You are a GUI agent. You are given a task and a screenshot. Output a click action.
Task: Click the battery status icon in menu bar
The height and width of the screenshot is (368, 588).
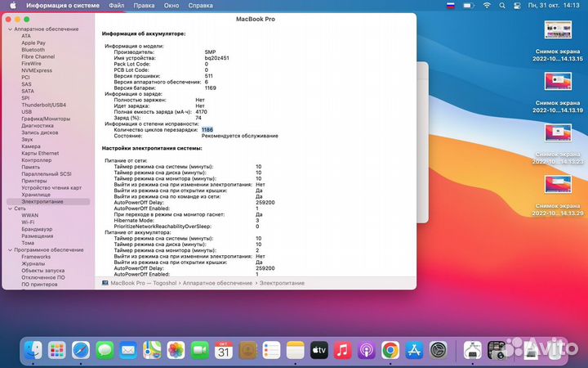point(468,6)
